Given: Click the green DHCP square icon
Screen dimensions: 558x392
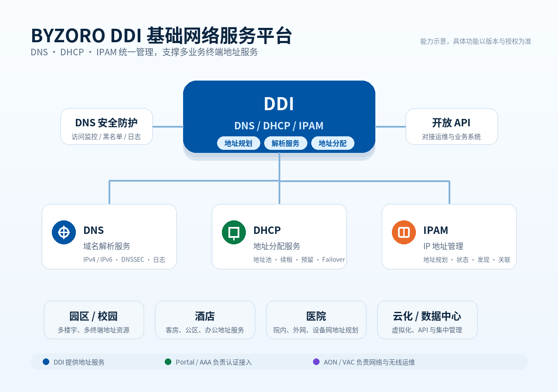Looking at the screenshot, I should pyautogui.click(x=234, y=232).
